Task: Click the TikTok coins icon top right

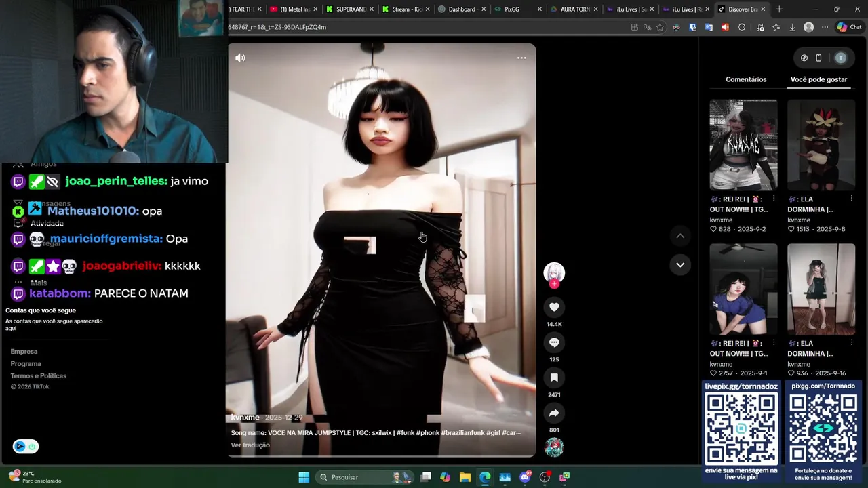Action: click(x=804, y=58)
